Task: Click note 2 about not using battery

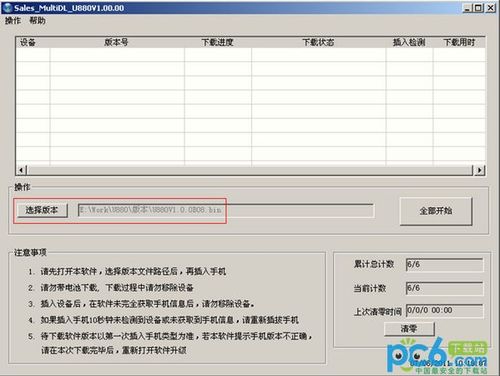Action: [111, 288]
